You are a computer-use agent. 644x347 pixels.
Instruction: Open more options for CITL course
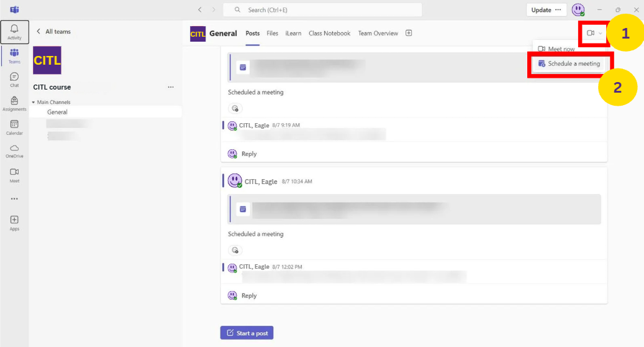(x=171, y=87)
